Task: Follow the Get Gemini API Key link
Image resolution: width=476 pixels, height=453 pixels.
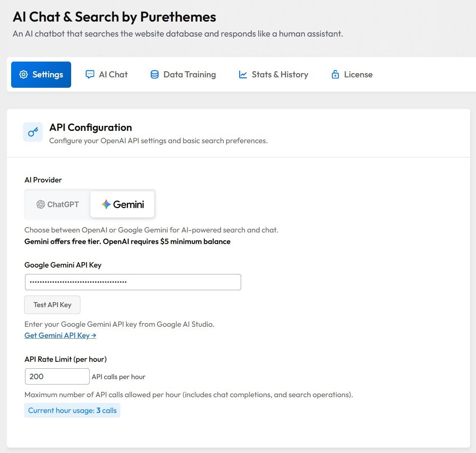Action: coord(60,335)
